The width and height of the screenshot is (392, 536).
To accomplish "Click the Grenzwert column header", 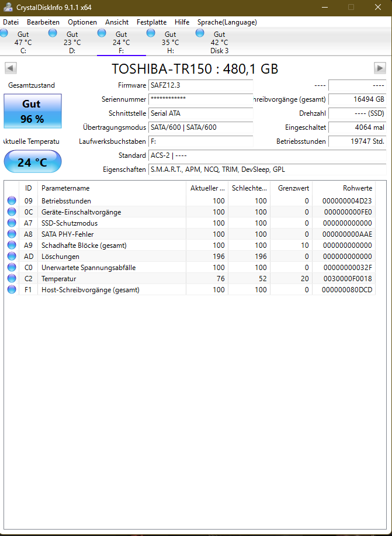I will point(291,188).
